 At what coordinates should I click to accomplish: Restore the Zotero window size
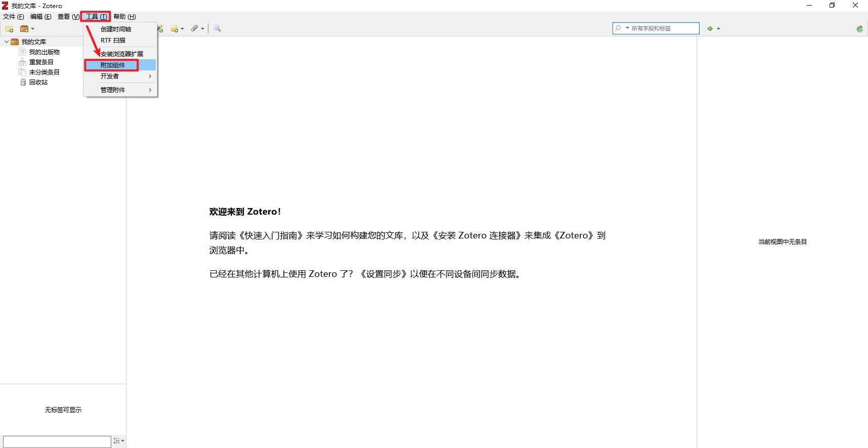click(x=832, y=6)
